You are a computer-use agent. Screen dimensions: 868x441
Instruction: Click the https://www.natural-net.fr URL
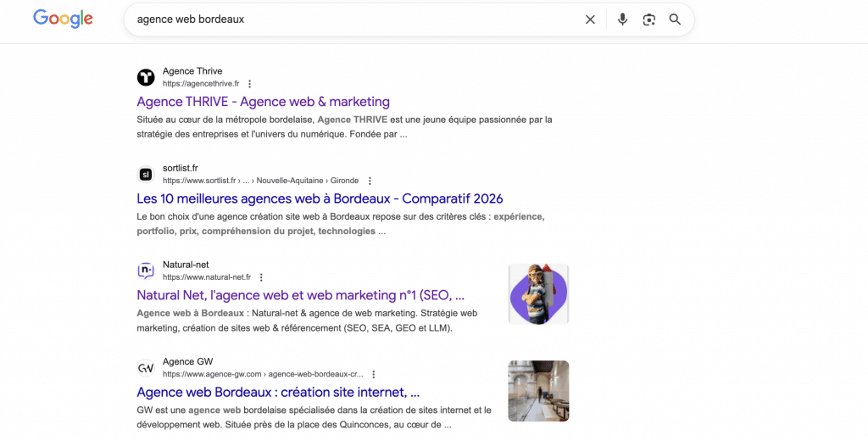[207, 277]
